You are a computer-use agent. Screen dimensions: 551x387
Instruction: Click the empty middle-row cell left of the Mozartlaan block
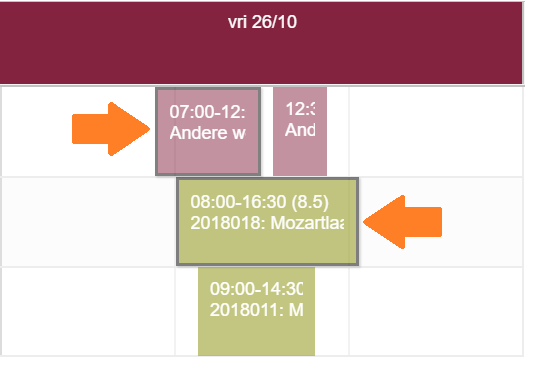(88, 221)
